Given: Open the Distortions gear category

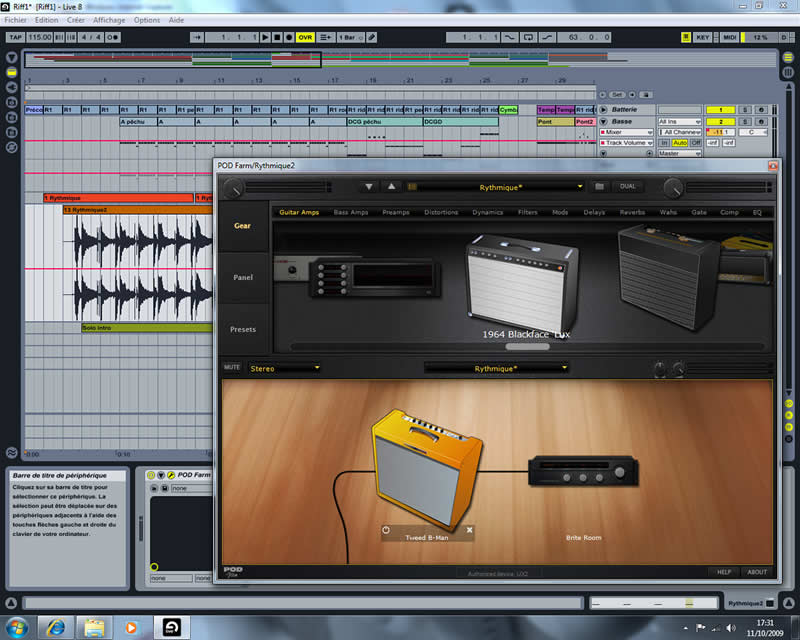Looking at the screenshot, I should (x=441, y=212).
